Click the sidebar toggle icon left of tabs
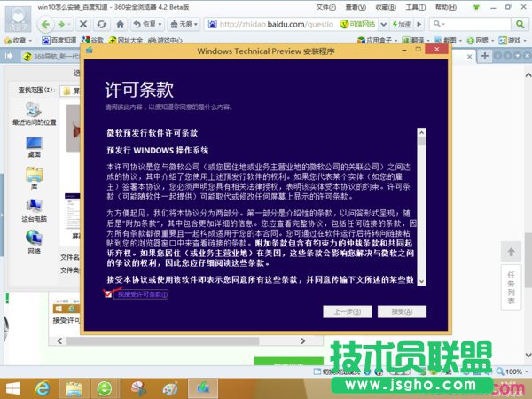Viewport: 532px width, 399px height. [9, 56]
